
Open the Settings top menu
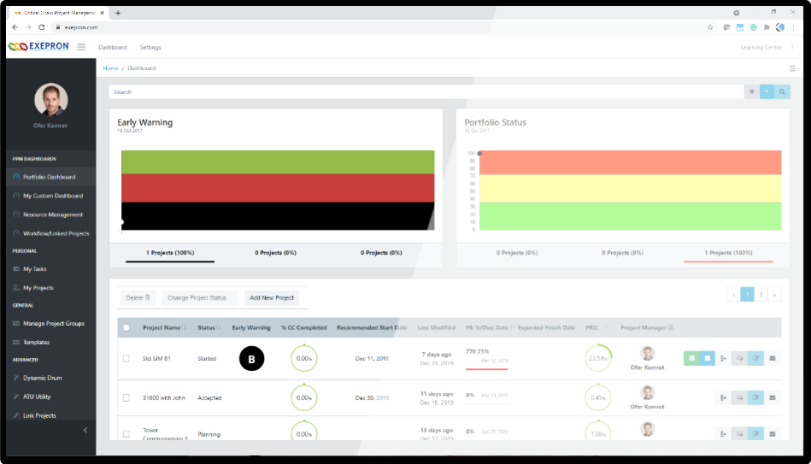pyautogui.click(x=151, y=47)
